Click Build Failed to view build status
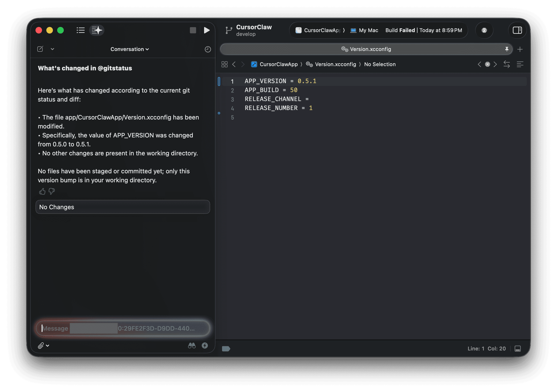 400,30
